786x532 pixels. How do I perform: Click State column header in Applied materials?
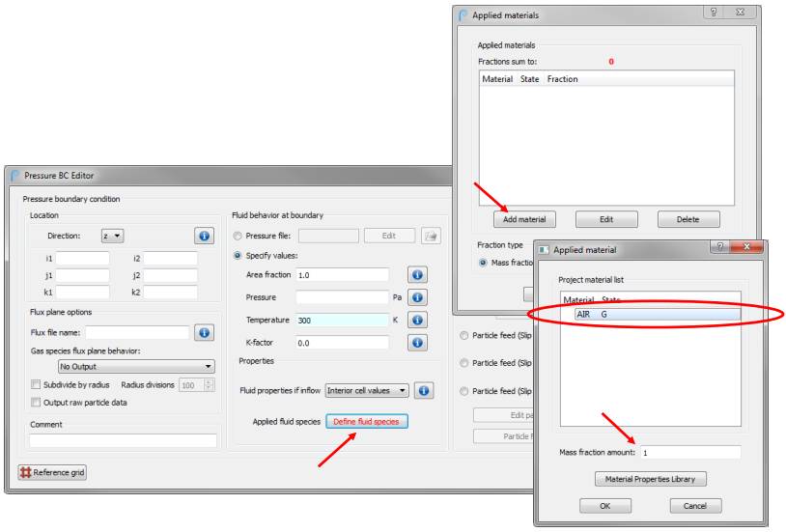529,79
